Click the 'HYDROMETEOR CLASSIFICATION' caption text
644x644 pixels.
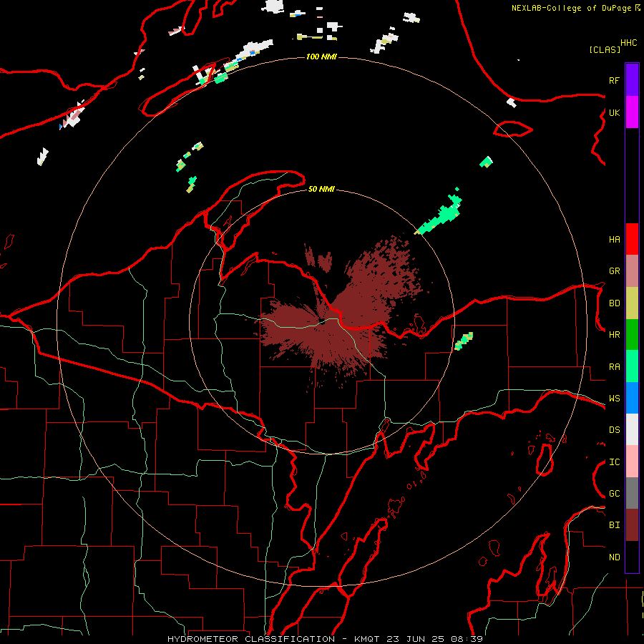251,639
